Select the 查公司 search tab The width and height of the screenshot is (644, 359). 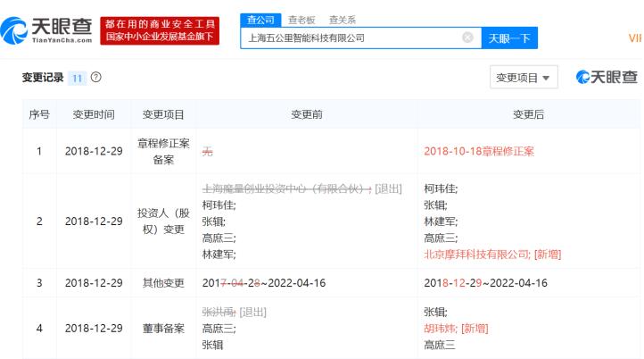tap(260, 20)
